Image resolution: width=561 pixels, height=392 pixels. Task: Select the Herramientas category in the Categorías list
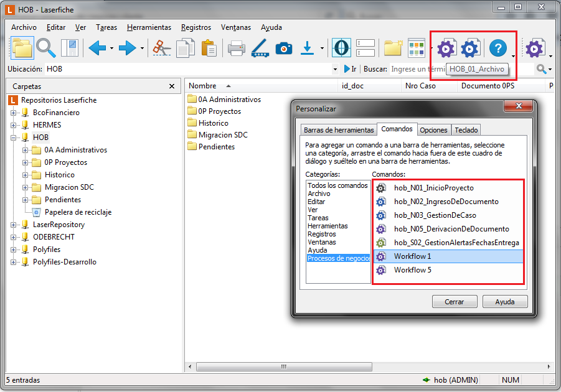[328, 226]
